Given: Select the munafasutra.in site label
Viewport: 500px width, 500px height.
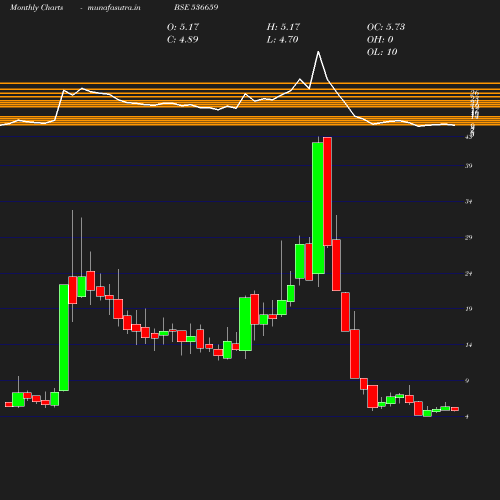Looking at the screenshot, I should click(114, 8).
